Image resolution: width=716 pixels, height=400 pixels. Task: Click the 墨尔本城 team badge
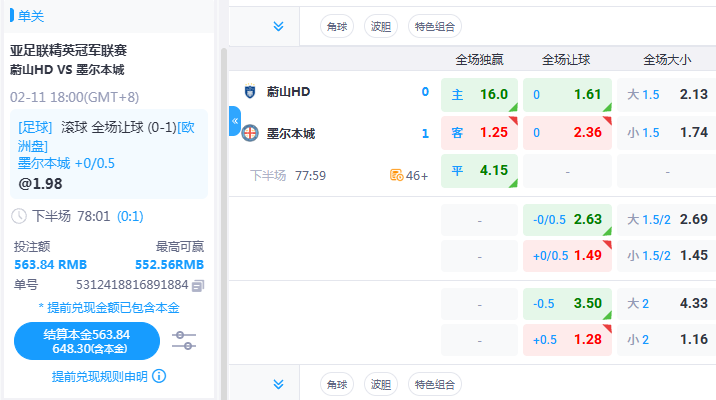(249, 133)
